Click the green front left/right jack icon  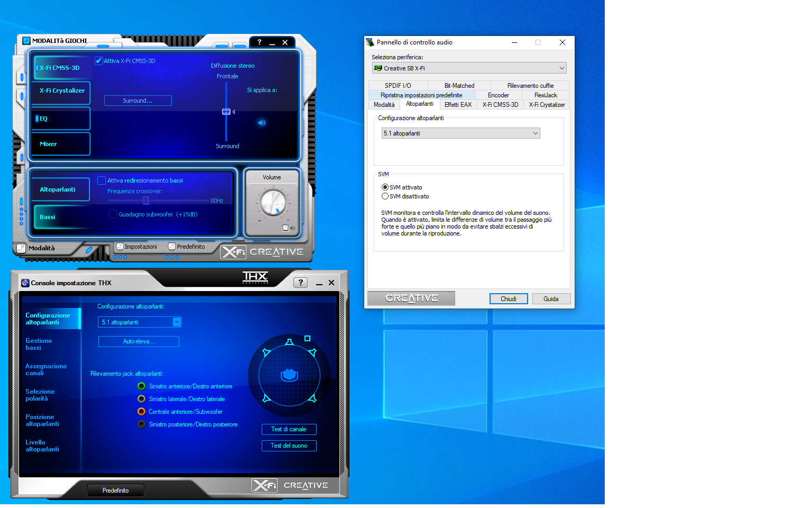tap(141, 386)
